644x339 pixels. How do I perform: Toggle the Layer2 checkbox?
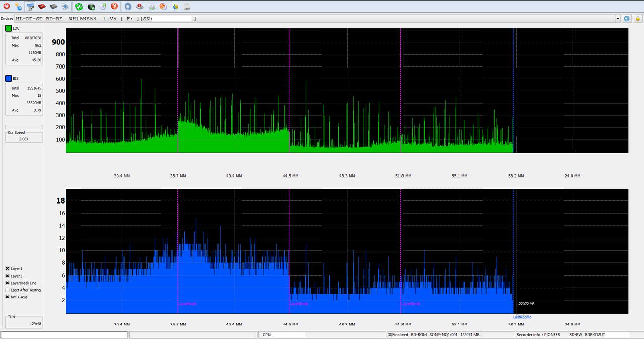click(x=7, y=276)
